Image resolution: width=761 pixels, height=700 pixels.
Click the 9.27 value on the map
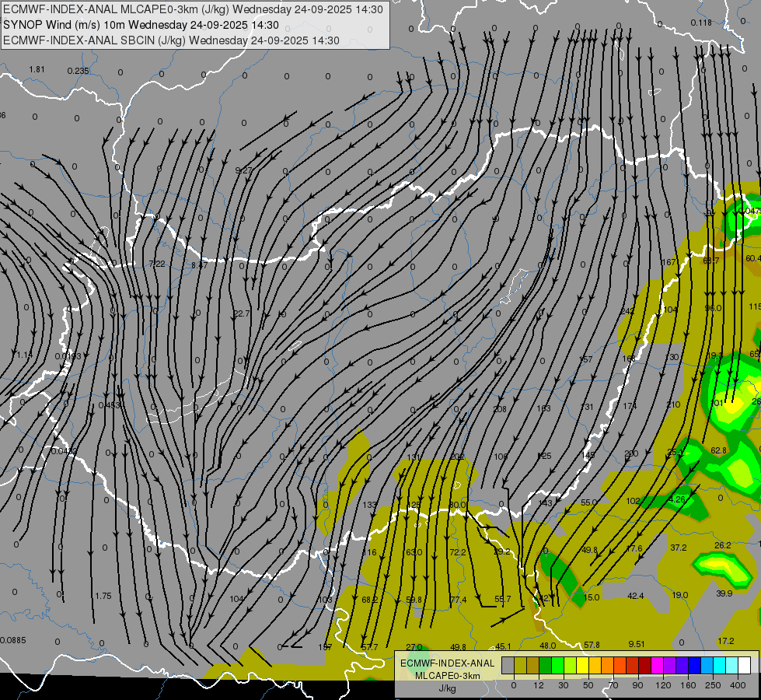pos(243,170)
